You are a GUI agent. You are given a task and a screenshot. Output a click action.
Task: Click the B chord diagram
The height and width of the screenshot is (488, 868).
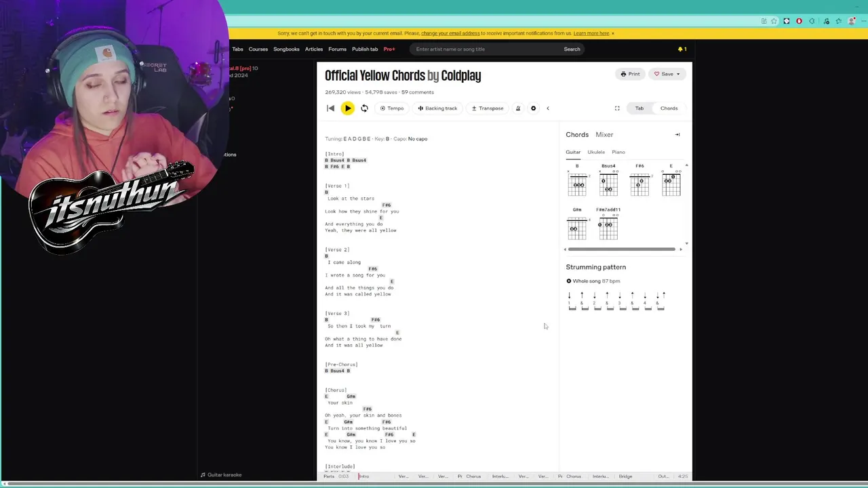pyautogui.click(x=577, y=181)
